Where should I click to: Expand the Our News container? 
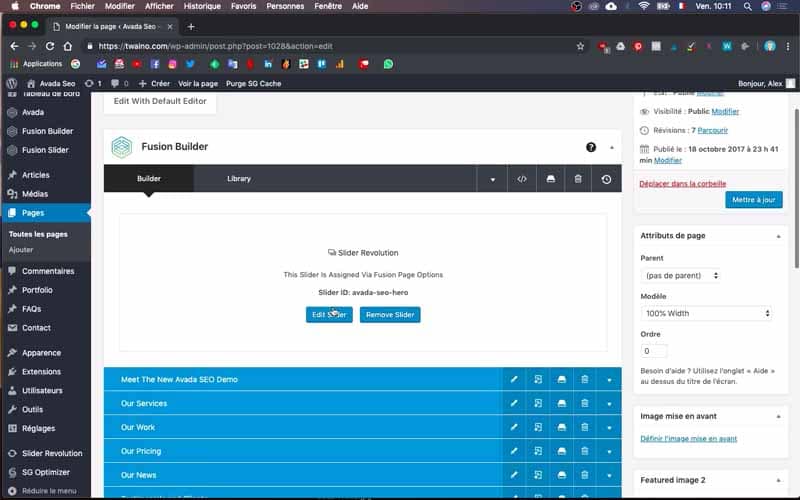(x=609, y=476)
